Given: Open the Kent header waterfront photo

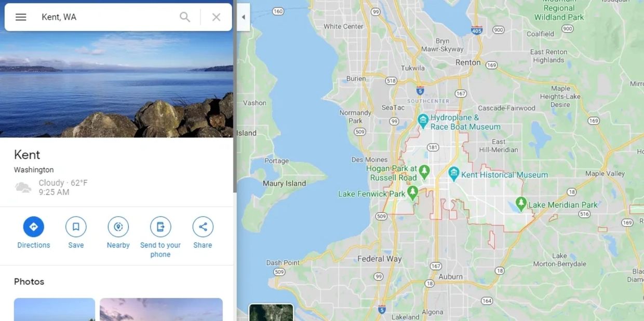Looking at the screenshot, I should pos(116,84).
